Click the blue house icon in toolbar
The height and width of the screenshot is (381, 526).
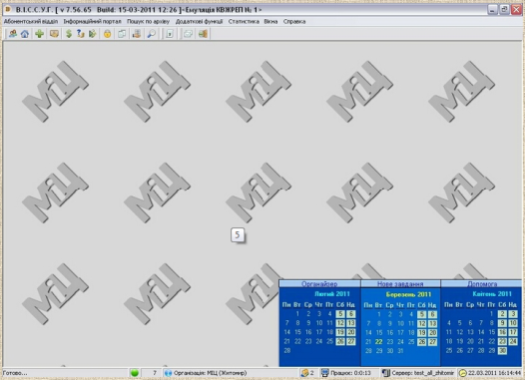click(25, 34)
